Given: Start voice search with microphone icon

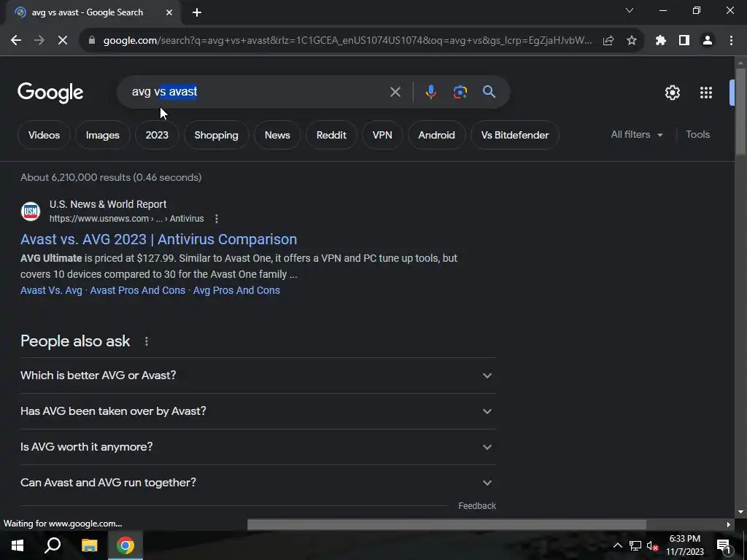Looking at the screenshot, I should (x=430, y=92).
